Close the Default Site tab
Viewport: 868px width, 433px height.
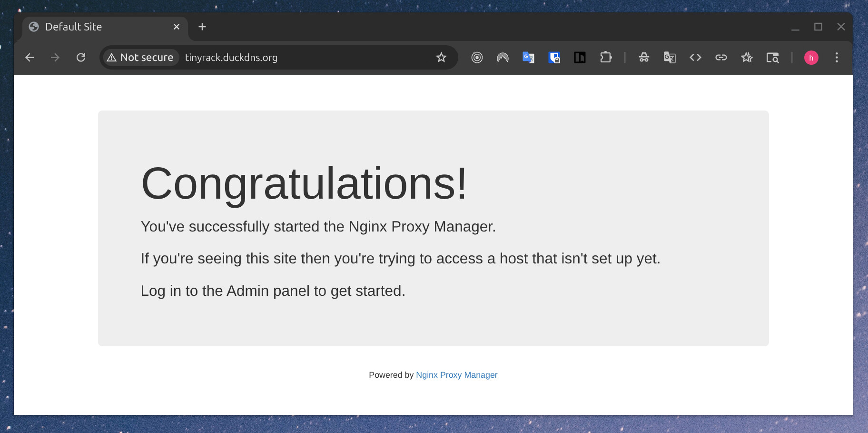[177, 27]
